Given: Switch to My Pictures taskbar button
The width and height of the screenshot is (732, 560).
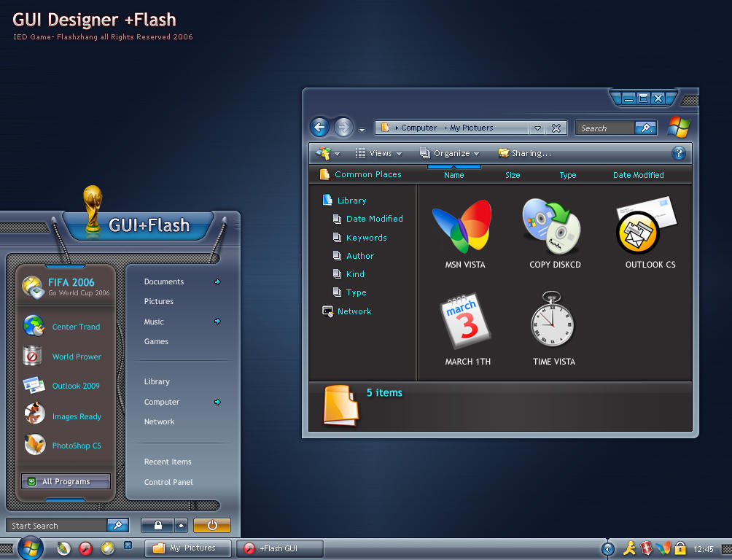Looking at the screenshot, I should click(x=187, y=548).
